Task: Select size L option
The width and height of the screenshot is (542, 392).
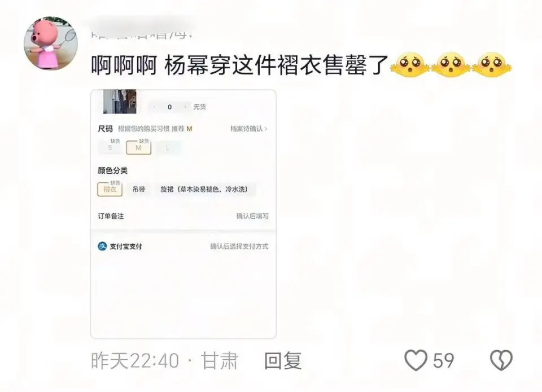Action: 168,147
